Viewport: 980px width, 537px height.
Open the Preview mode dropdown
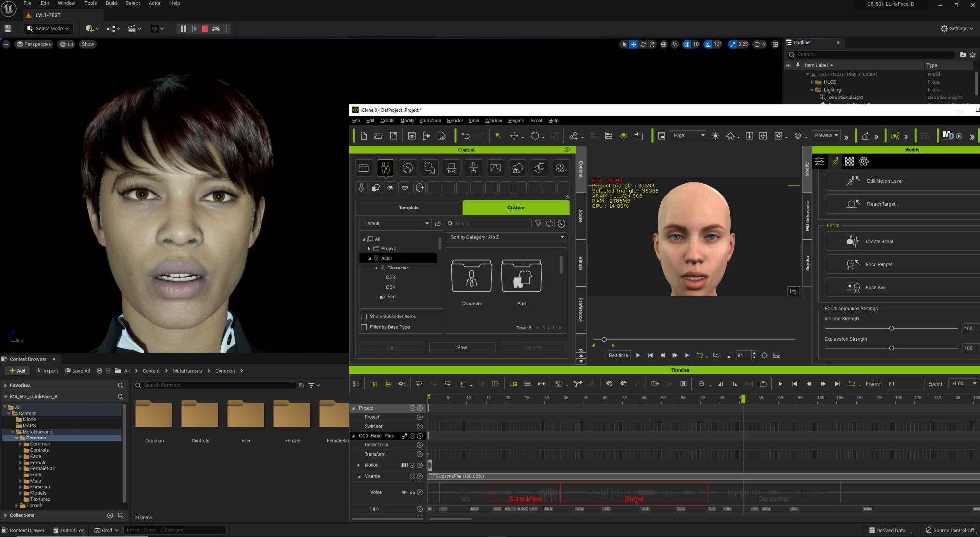pos(826,136)
